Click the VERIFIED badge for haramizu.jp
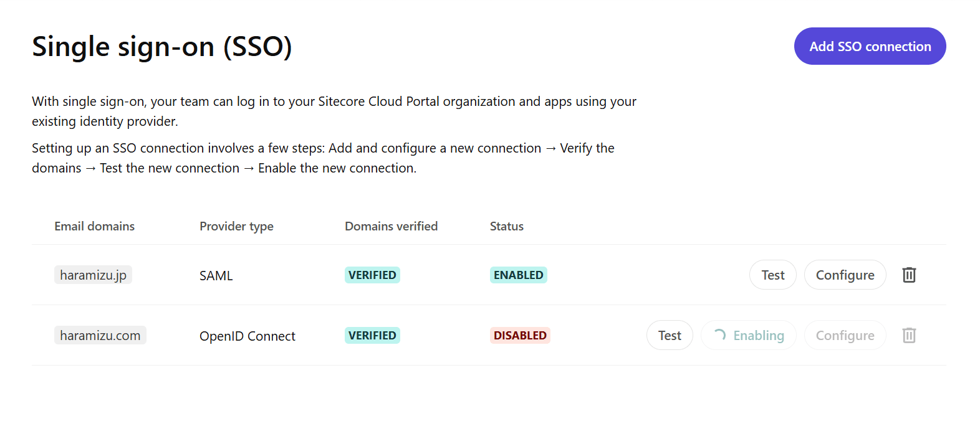Viewport: 980px width, 421px height. pyautogui.click(x=372, y=275)
